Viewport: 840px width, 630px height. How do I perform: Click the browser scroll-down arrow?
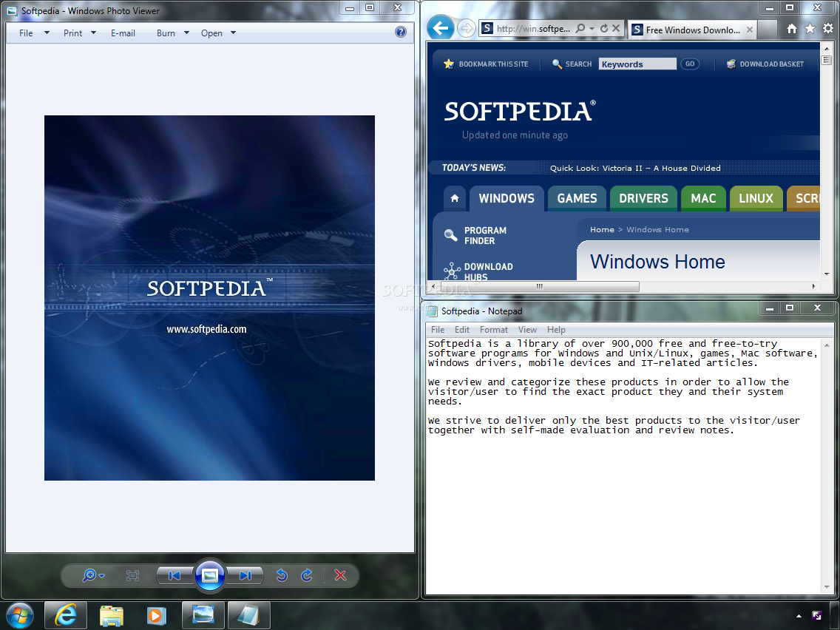[827, 274]
